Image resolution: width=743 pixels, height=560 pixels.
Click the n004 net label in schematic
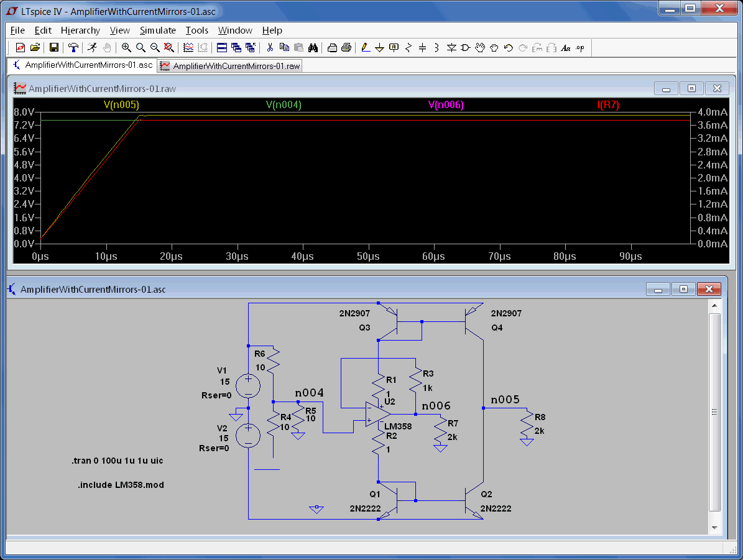(310, 392)
